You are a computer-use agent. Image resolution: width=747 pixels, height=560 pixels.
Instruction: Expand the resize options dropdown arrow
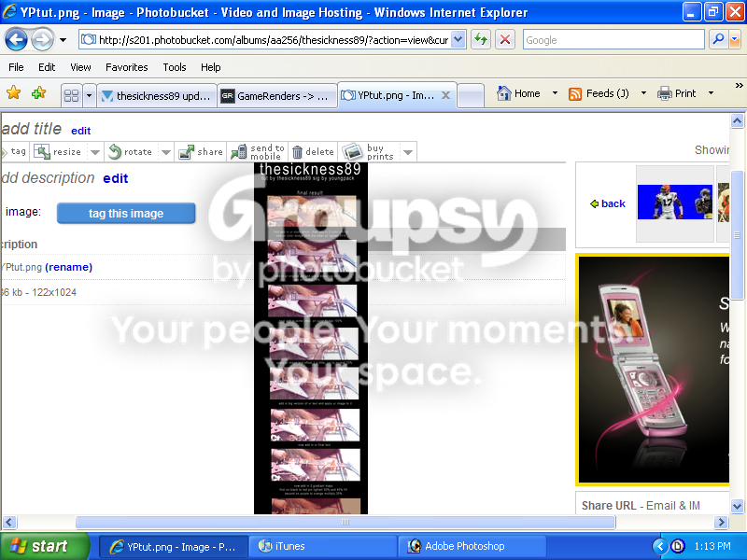pos(95,152)
